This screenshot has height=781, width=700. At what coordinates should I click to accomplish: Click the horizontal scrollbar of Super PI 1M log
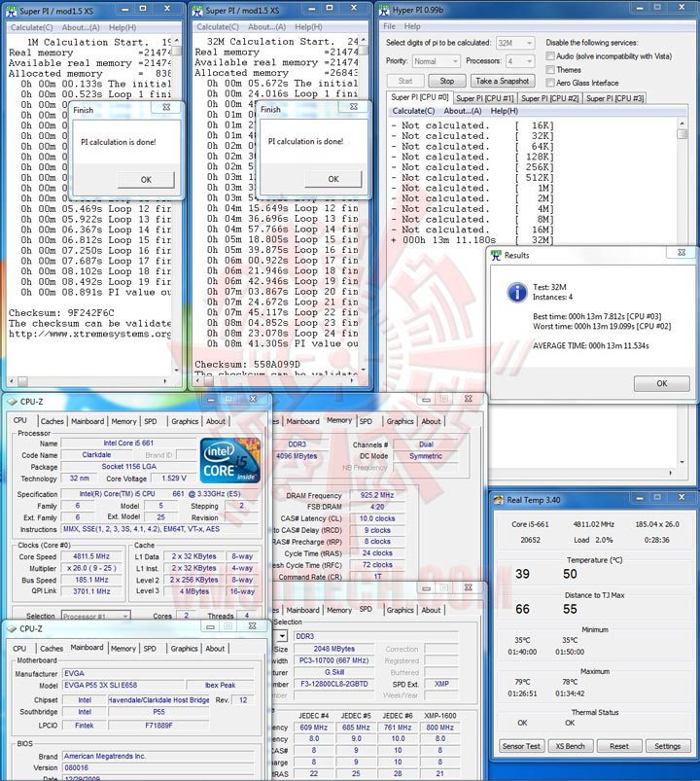89,381
